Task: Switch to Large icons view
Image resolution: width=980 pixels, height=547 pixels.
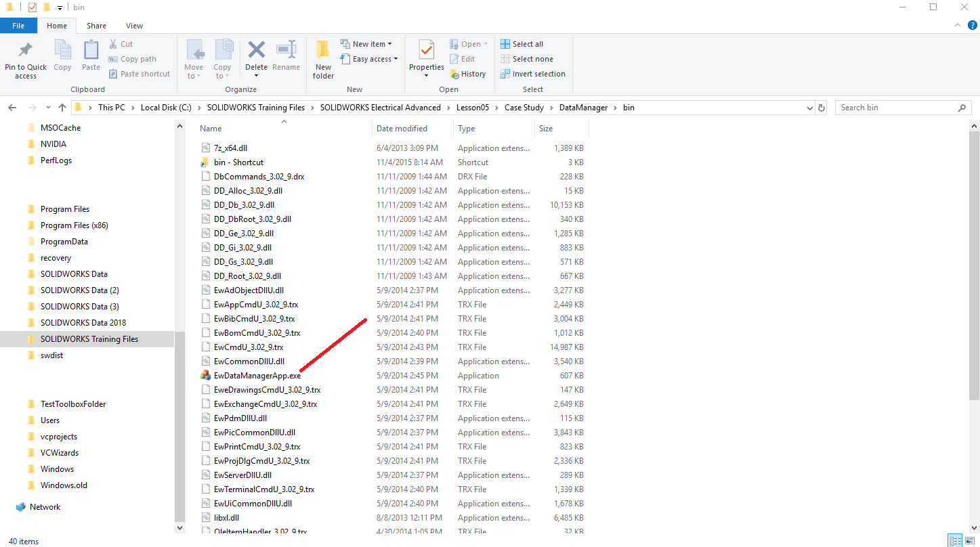Action: [x=970, y=540]
